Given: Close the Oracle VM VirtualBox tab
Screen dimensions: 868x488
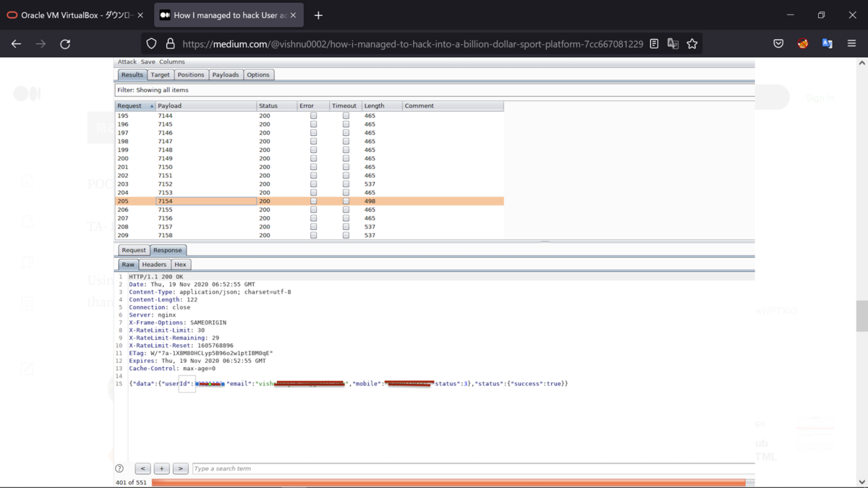Looking at the screenshot, I should point(140,15).
